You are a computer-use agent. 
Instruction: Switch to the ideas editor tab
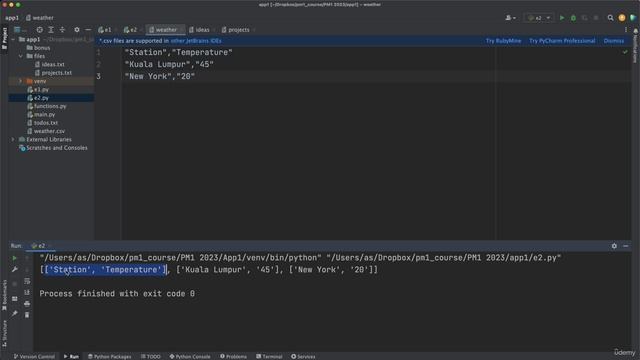201,30
